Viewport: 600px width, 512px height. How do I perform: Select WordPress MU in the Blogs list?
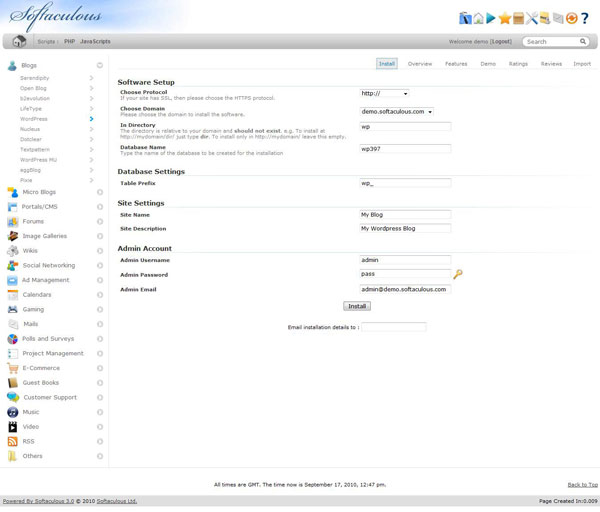38,160
